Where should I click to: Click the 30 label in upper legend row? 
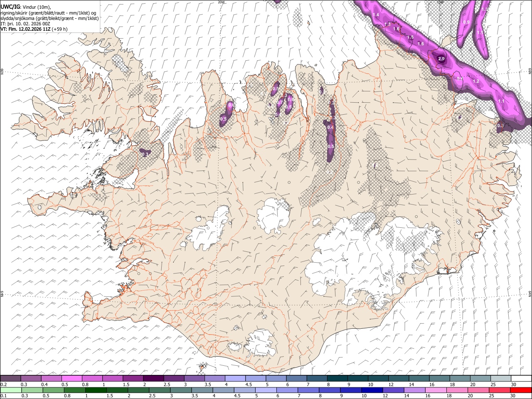tap(514, 384)
